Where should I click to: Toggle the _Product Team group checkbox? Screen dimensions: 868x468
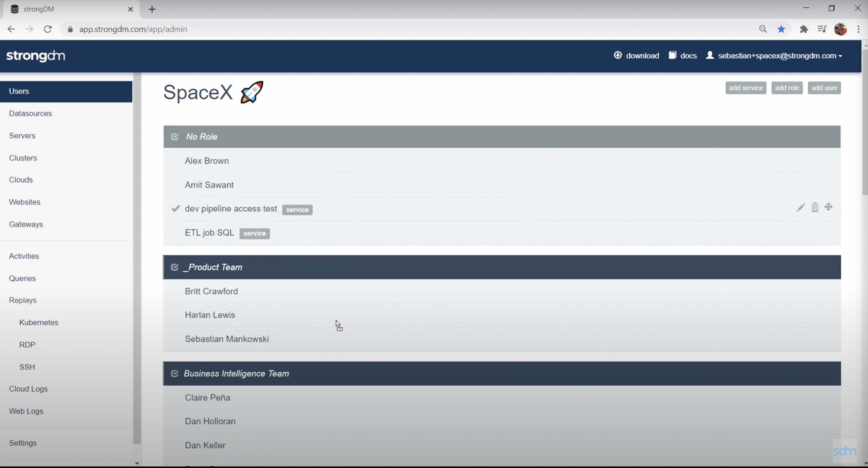174,267
